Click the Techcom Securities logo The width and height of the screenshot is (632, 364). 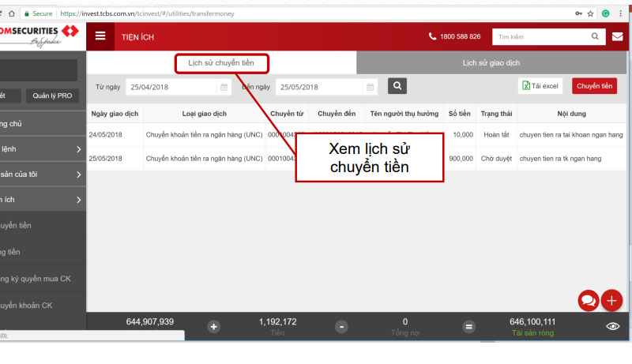tap(39, 36)
